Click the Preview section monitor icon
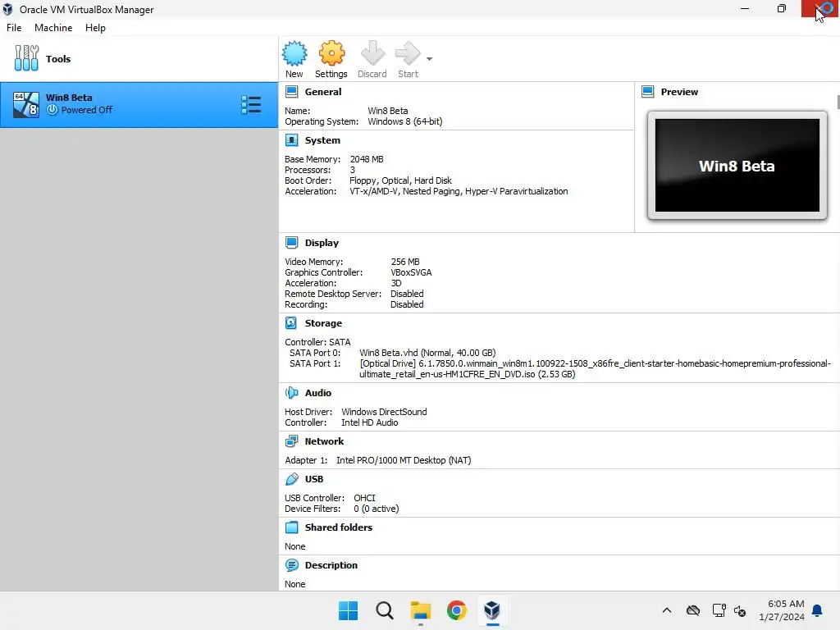The width and height of the screenshot is (840, 630). tap(648, 92)
